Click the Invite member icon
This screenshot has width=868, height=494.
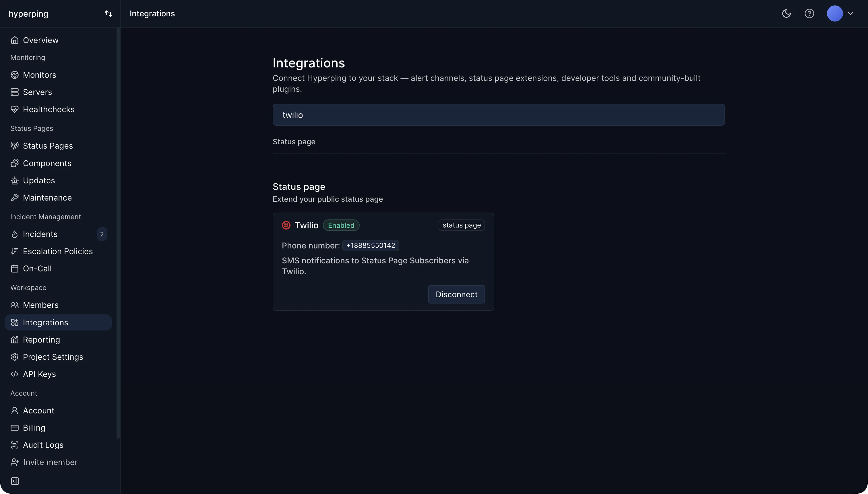pyautogui.click(x=15, y=462)
